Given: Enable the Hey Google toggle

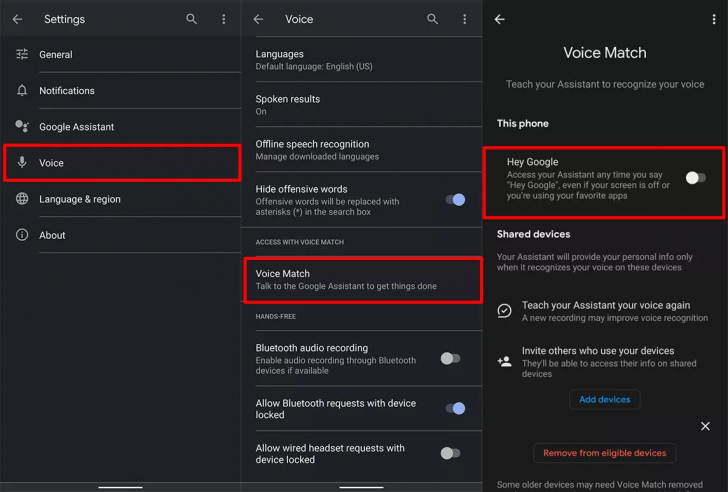Looking at the screenshot, I should tap(695, 177).
